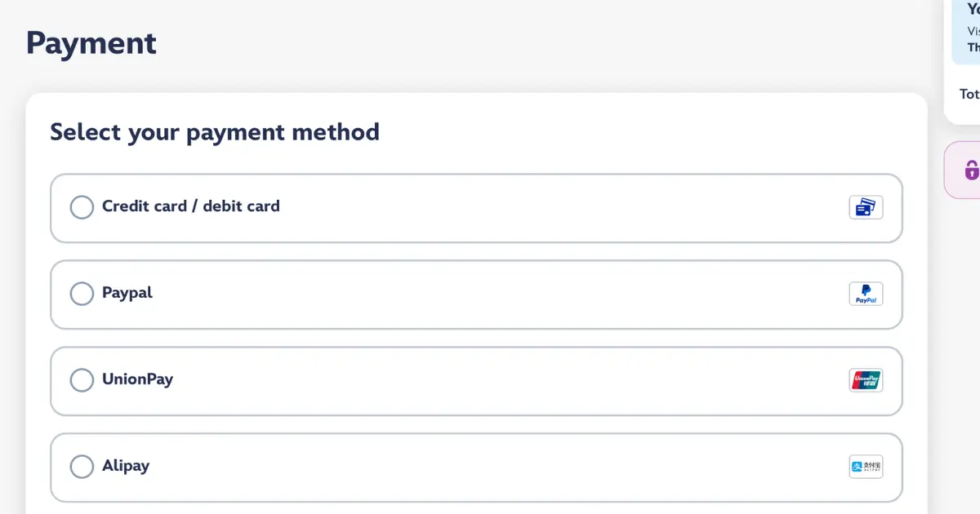This screenshot has width=980, height=514.
Task: Click the PayPal logo icon
Action: point(866,294)
